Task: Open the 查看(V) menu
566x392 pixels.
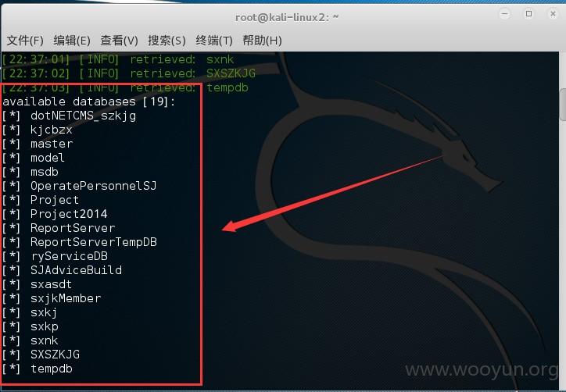Action: coord(119,41)
